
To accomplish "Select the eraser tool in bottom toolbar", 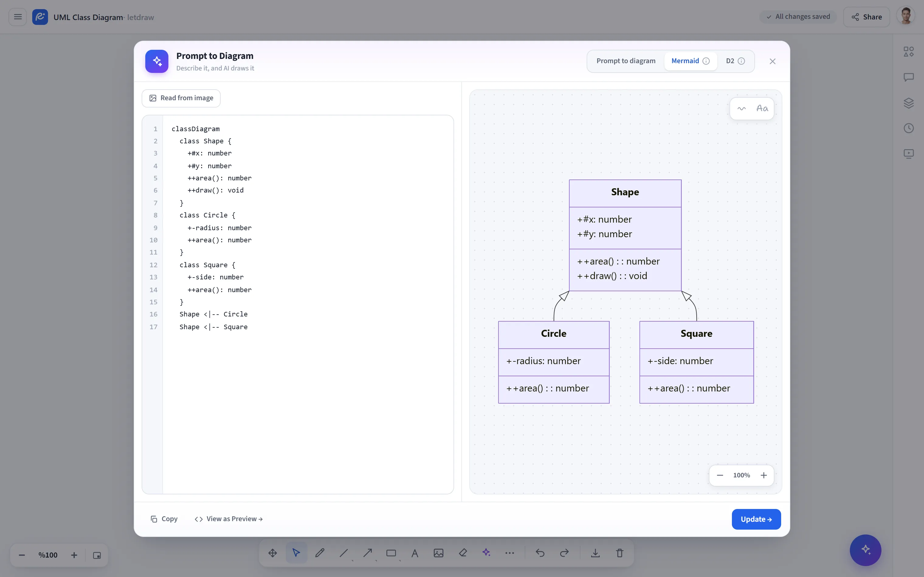I will point(463,553).
